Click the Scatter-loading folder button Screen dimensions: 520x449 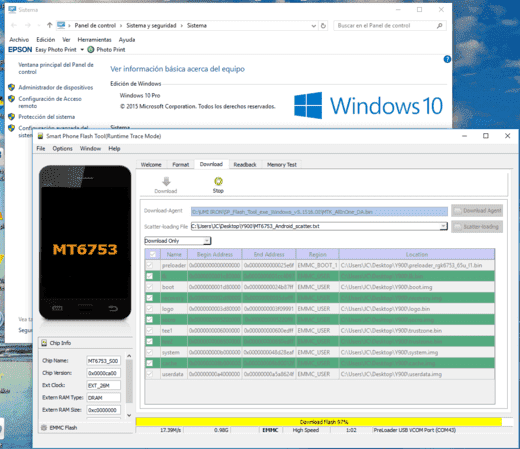[477, 227]
